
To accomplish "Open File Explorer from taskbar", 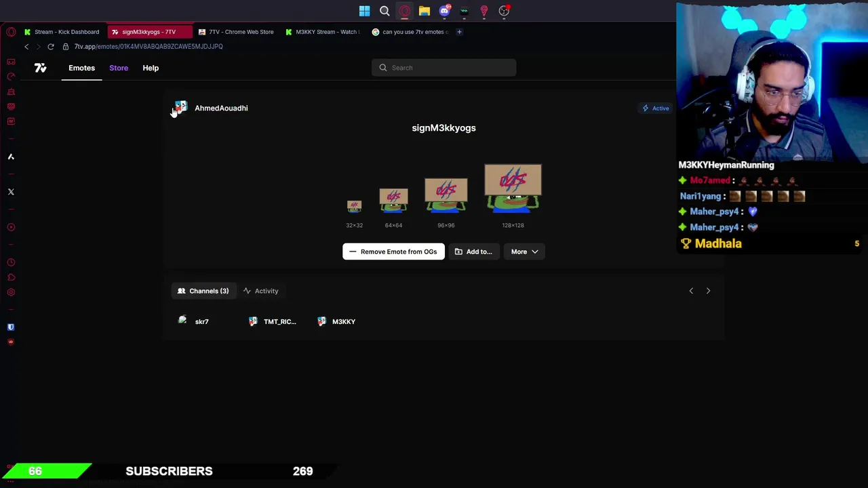I will [424, 11].
